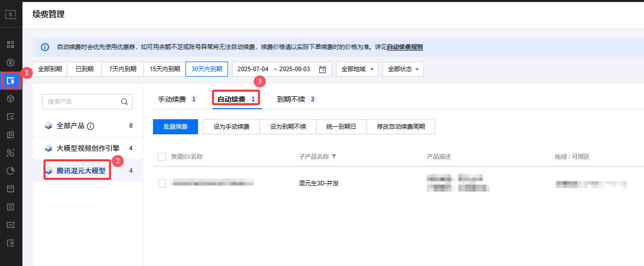Open the yen coin circle sidebar icon

[10, 62]
